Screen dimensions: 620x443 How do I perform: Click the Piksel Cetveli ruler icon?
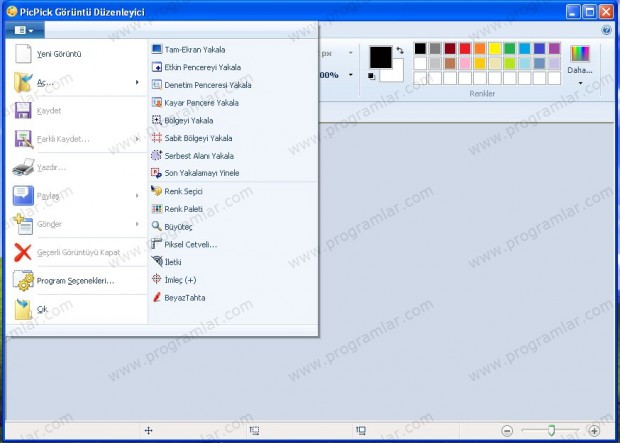click(x=157, y=244)
